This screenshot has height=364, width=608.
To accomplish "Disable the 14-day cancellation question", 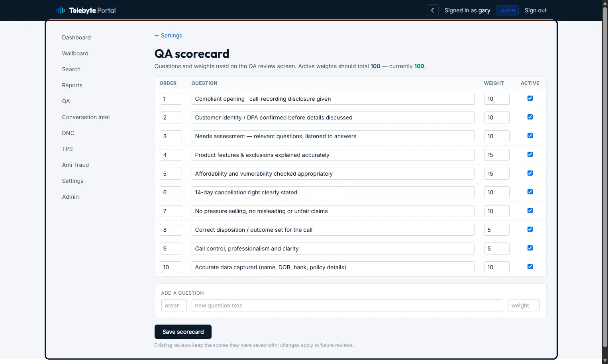I will pos(530,192).
